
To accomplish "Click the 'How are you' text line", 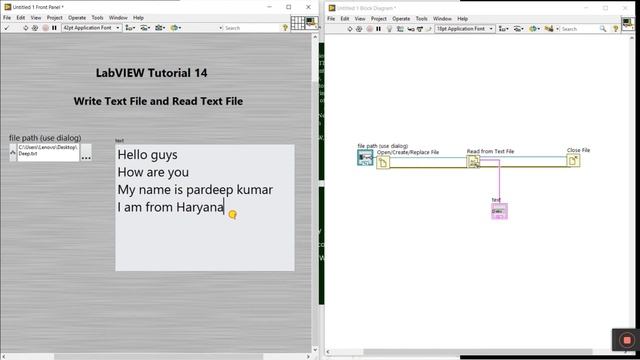I will tap(153, 172).
